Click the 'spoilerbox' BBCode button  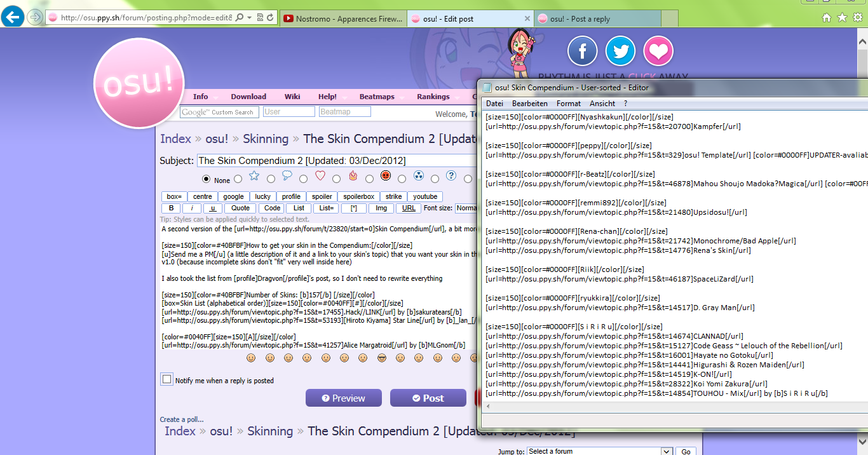[360, 196]
